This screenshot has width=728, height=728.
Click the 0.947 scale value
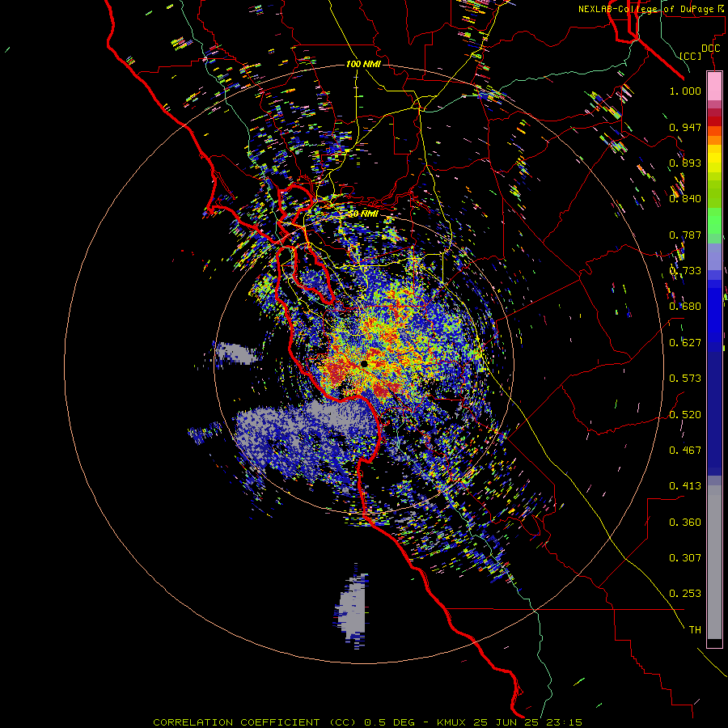pos(685,127)
